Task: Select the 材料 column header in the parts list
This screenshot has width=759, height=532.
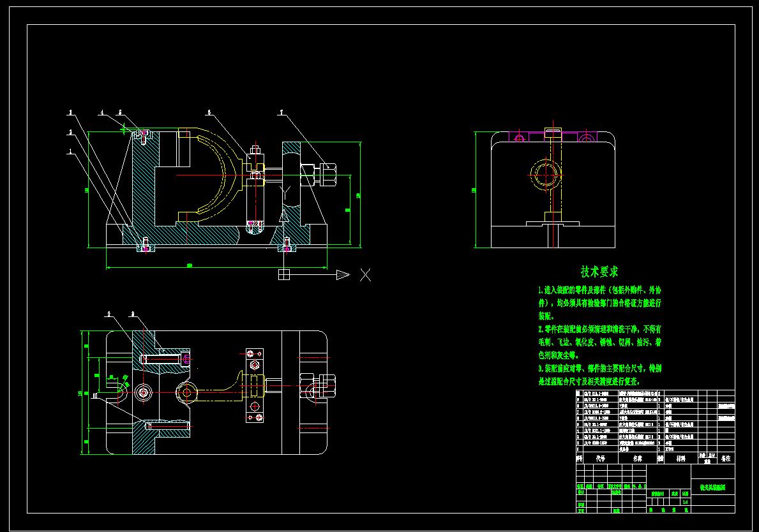Action: pyautogui.click(x=681, y=459)
